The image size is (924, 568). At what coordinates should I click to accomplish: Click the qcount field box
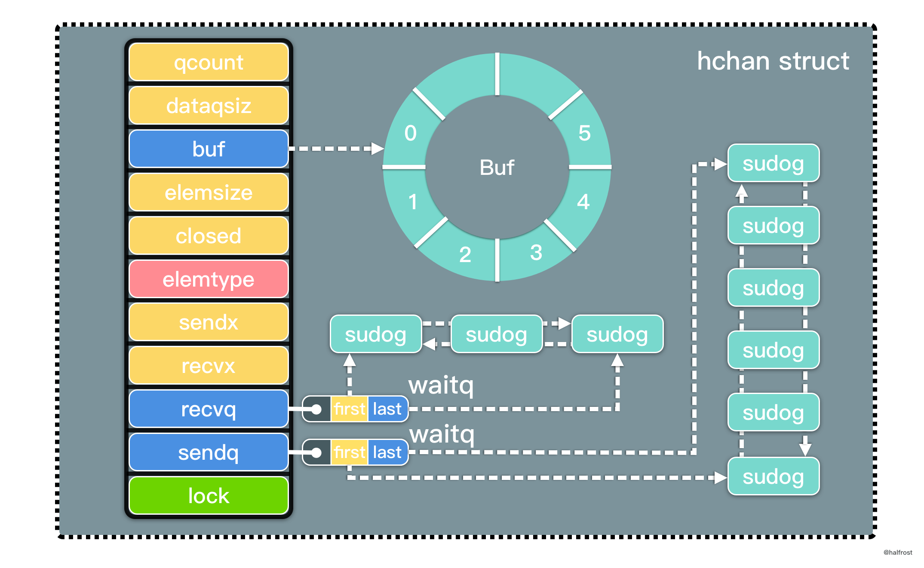209,62
